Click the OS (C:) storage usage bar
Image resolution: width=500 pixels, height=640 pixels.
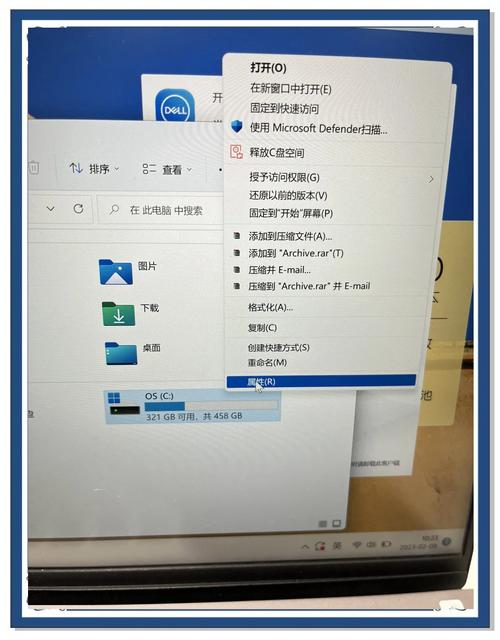tap(211, 406)
